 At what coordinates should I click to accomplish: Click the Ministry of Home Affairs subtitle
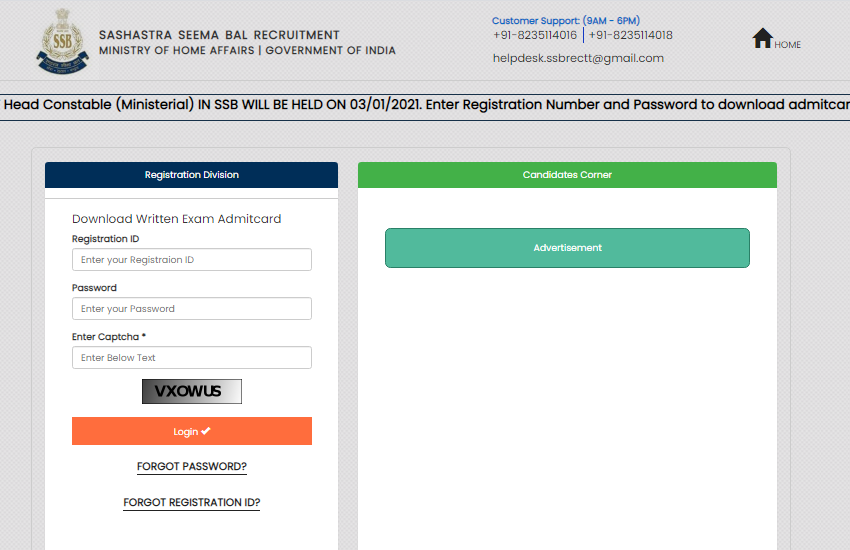click(x=247, y=51)
